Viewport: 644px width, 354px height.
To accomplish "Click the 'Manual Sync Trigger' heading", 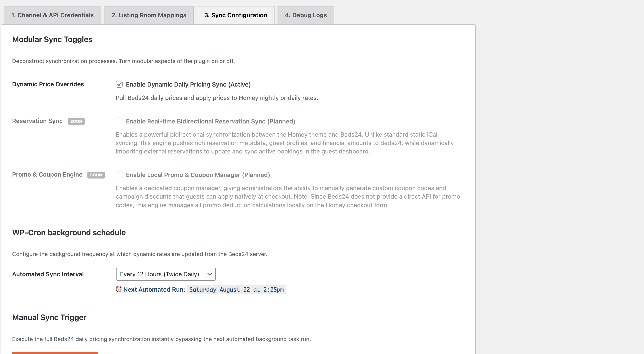I will point(49,317).
